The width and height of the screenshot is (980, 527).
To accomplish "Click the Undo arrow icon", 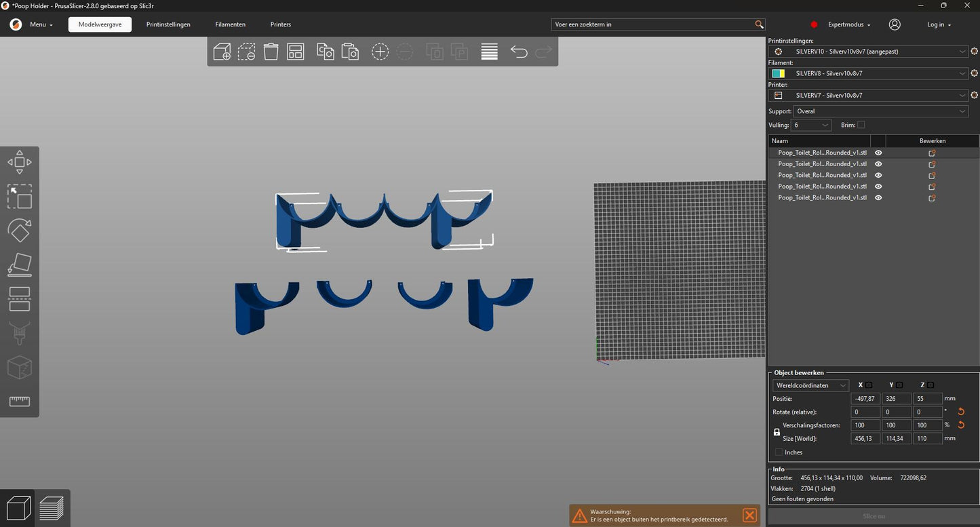I will click(x=519, y=52).
